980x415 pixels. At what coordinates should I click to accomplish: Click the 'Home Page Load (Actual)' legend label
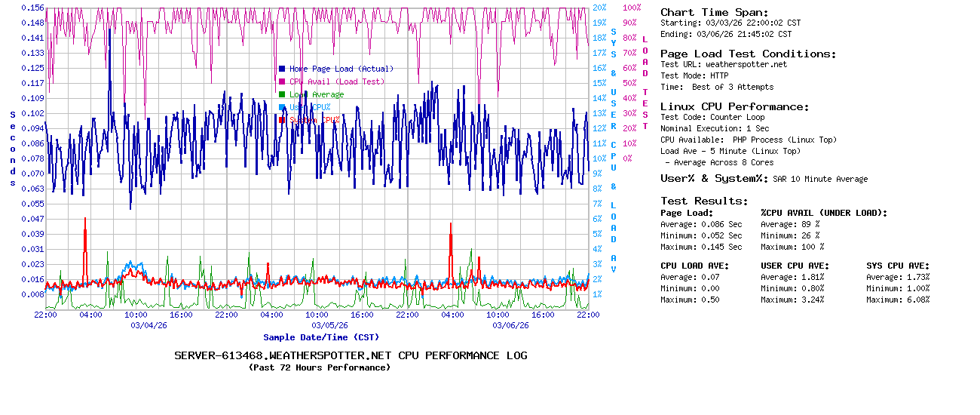[341, 69]
